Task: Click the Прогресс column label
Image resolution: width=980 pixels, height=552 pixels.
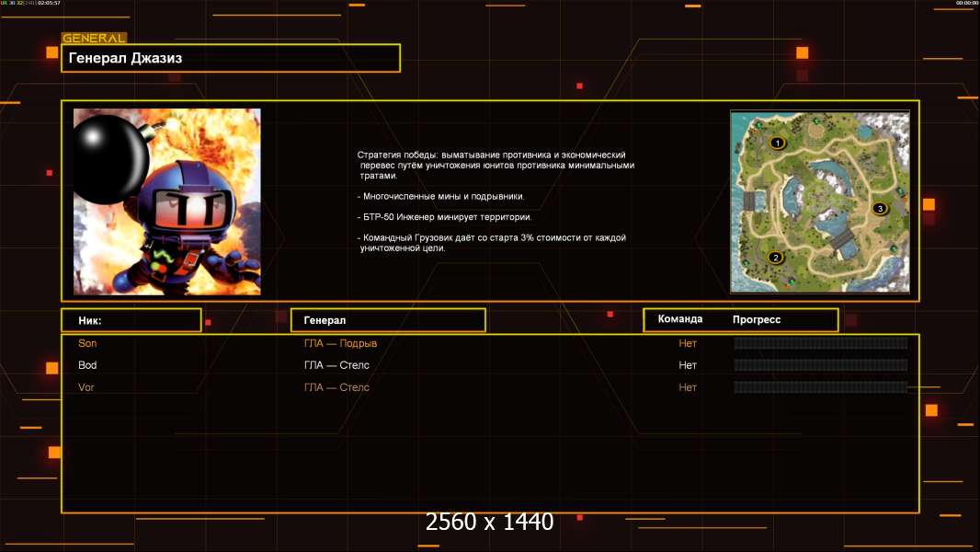Action: [757, 319]
